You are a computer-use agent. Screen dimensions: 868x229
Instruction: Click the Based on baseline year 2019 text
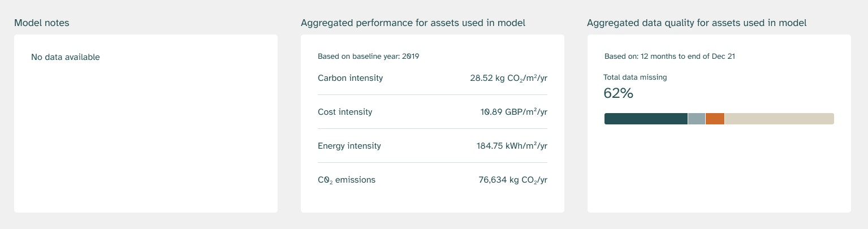[x=368, y=57]
